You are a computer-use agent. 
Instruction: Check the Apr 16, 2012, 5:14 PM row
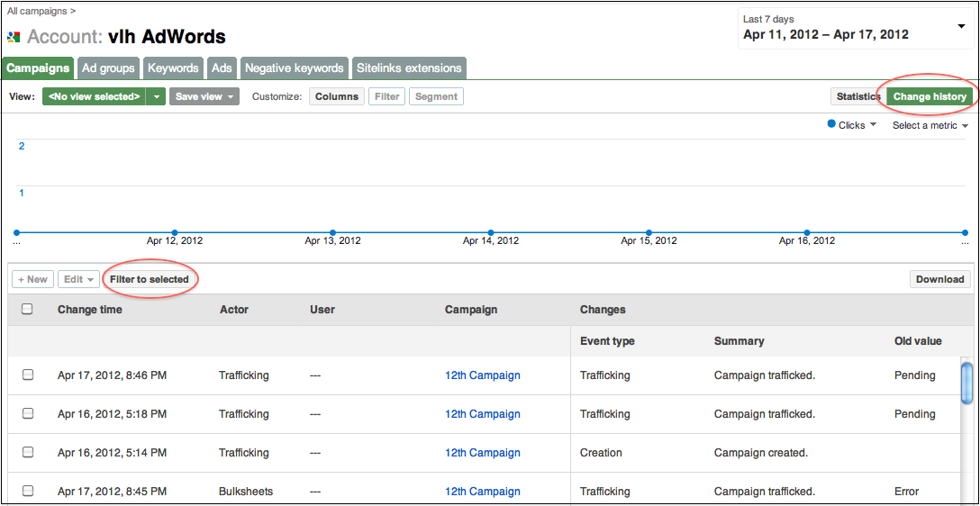tap(28, 452)
